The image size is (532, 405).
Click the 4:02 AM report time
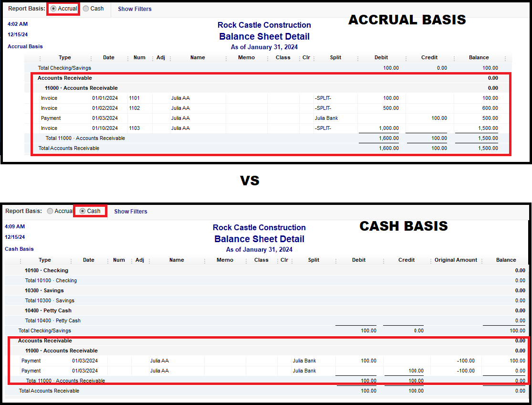click(18, 24)
